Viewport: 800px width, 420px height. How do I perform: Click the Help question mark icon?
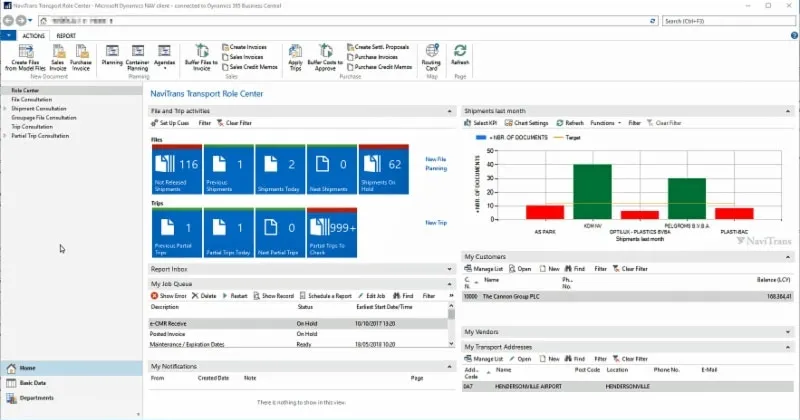coord(794,35)
